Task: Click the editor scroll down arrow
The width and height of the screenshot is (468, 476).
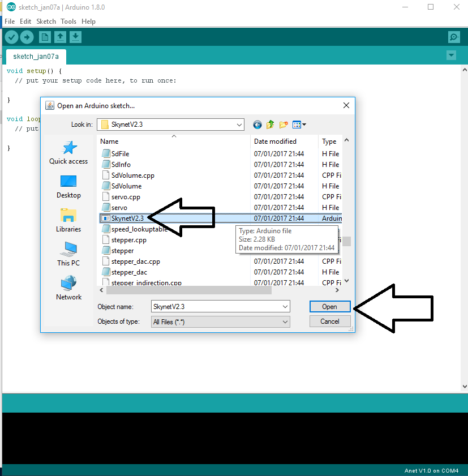Action: pos(465,387)
